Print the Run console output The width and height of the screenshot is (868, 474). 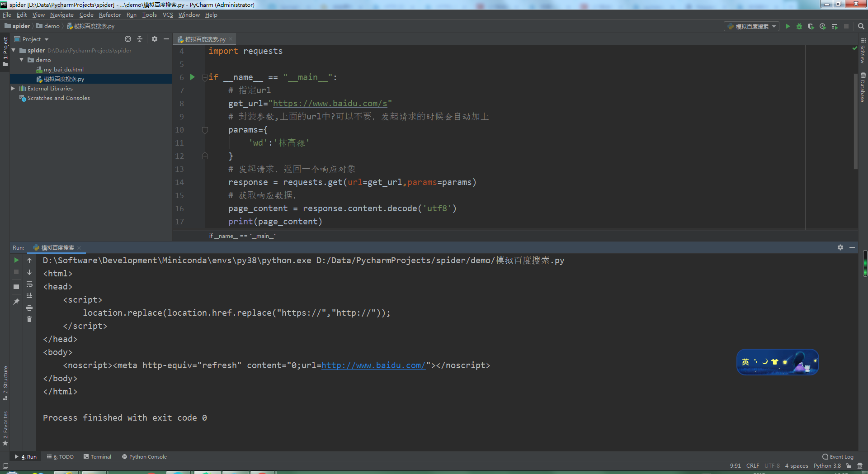pyautogui.click(x=29, y=308)
